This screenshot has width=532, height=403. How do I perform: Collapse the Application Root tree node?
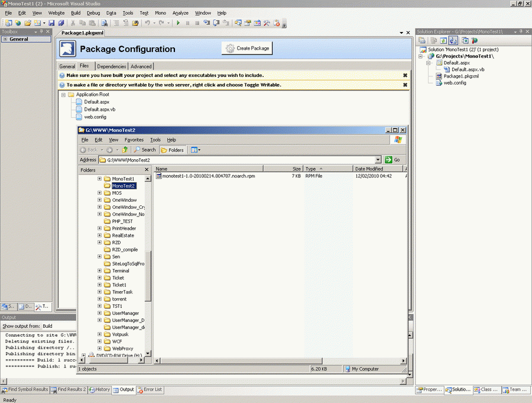coord(63,95)
